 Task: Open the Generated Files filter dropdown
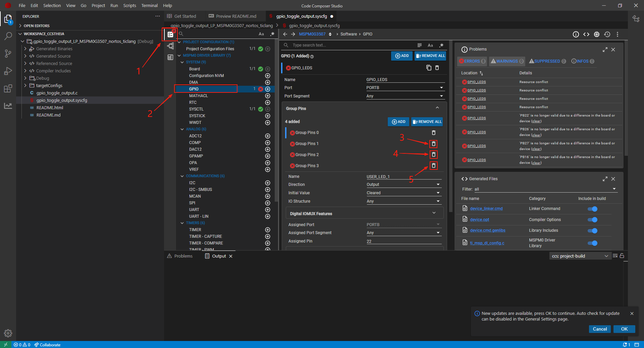(545, 189)
